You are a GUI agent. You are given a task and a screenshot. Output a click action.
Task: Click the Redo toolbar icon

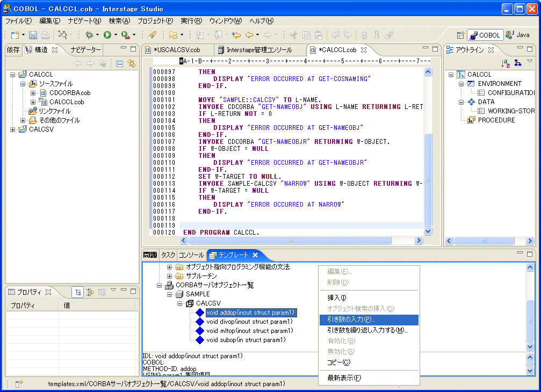[348, 35]
